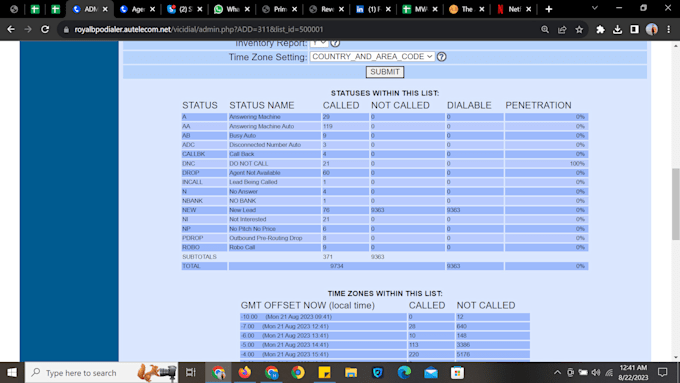This screenshot has height=383, width=680.
Task: Click the Robo Call status name
Action: click(242, 247)
